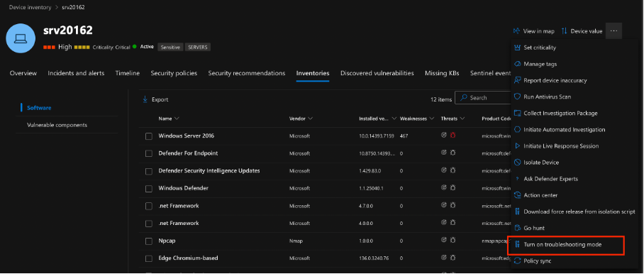
Task: Check the Windows Defender row checkbox
Action: point(149,189)
